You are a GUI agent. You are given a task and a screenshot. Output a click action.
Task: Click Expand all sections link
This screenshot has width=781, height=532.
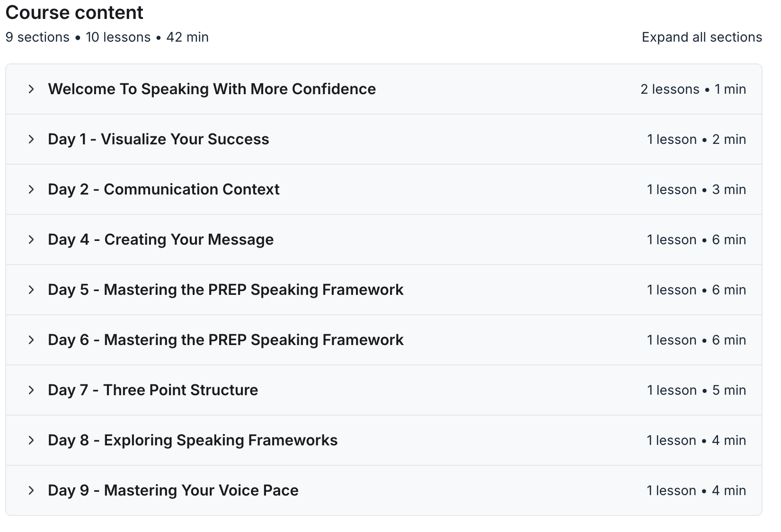701,37
